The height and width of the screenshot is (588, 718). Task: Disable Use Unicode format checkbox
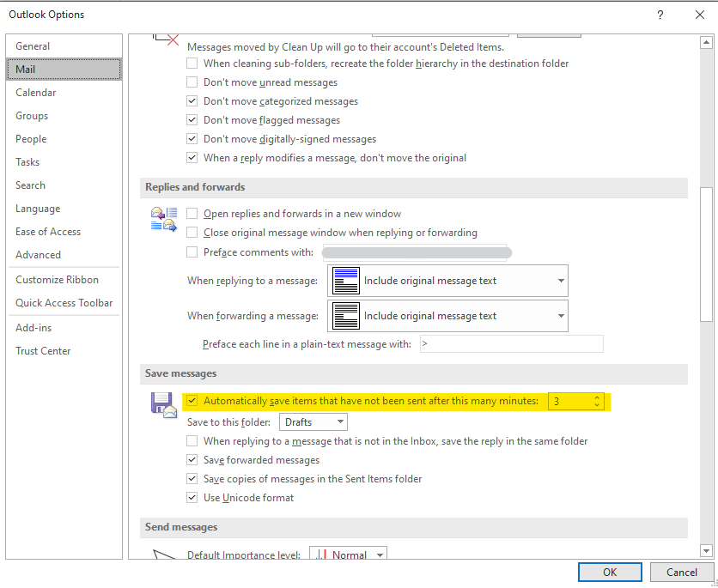click(x=192, y=497)
